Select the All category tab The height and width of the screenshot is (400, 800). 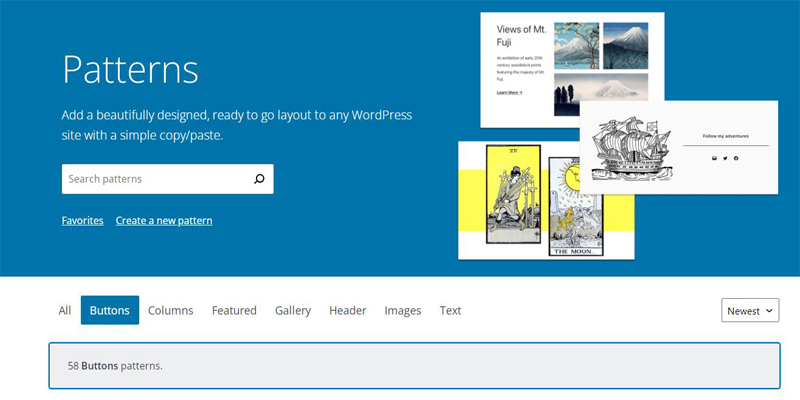tap(65, 310)
